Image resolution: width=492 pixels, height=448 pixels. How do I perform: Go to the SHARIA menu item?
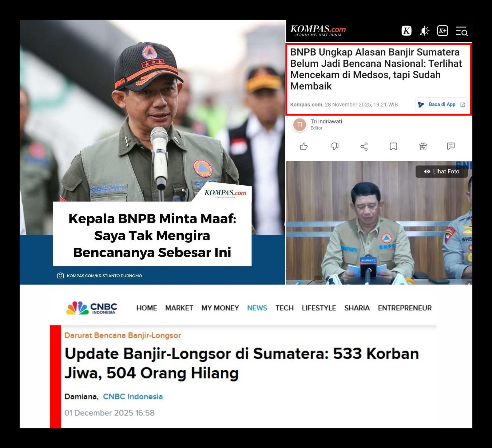tap(357, 308)
